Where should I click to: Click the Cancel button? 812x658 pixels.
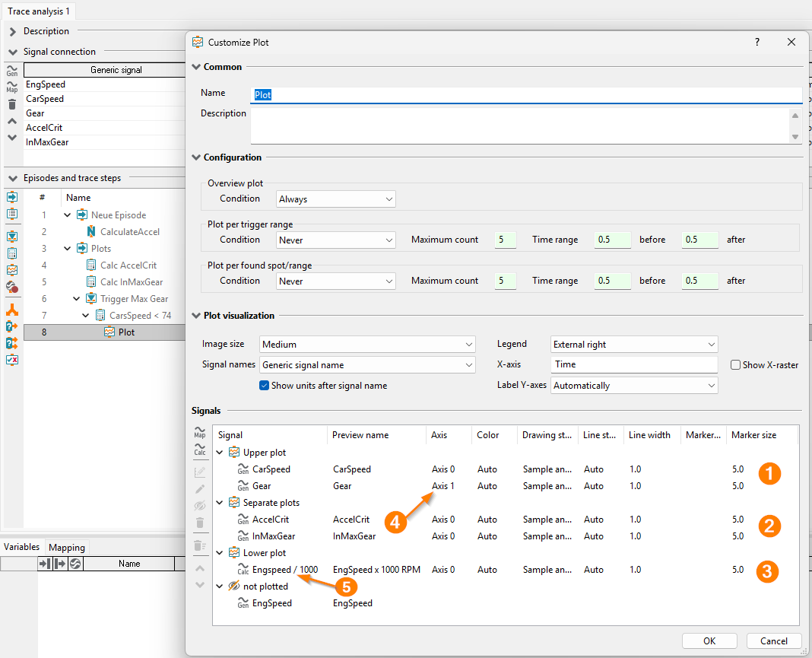tap(774, 641)
